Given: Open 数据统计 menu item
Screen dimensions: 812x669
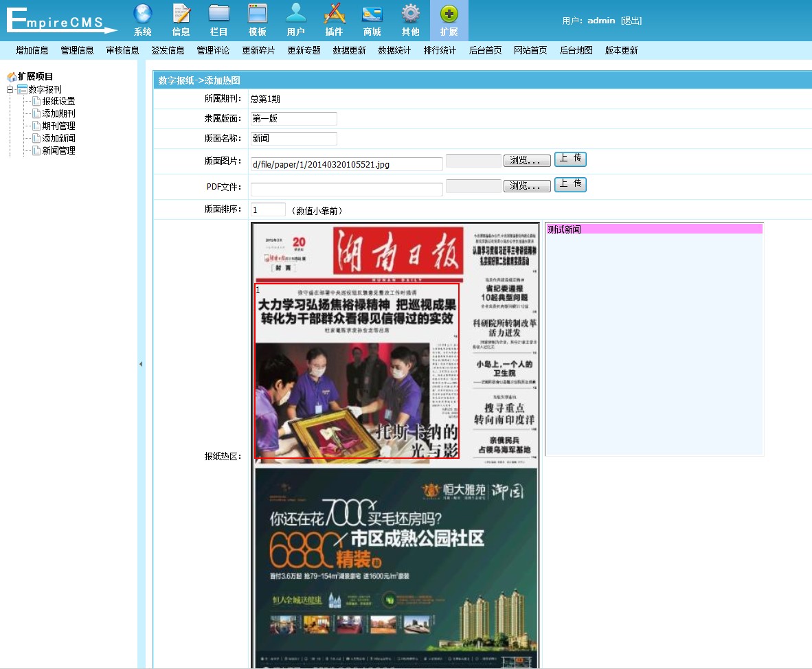Looking at the screenshot, I should click(x=394, y=50).
